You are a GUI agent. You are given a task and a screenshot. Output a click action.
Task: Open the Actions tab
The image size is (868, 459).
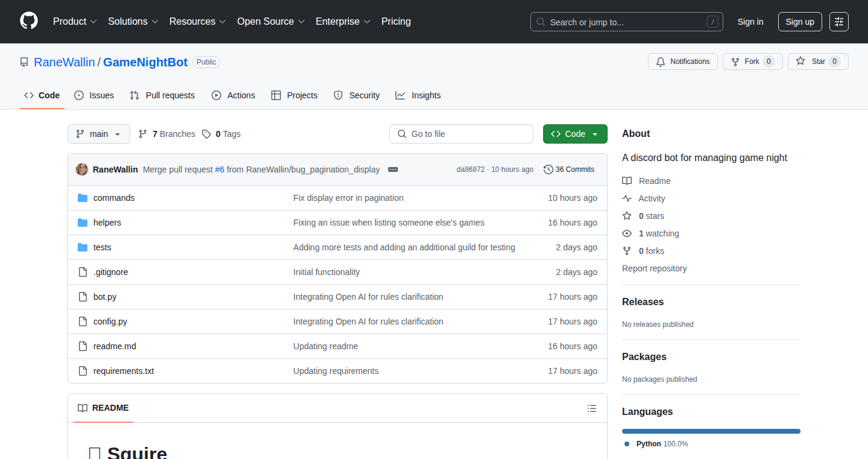pos(233,95)
